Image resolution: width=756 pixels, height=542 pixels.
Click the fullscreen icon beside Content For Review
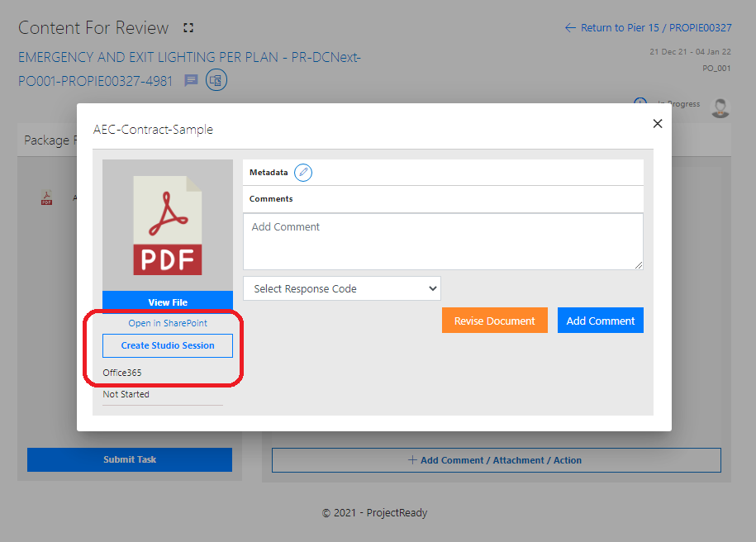(x=188, y=28)
